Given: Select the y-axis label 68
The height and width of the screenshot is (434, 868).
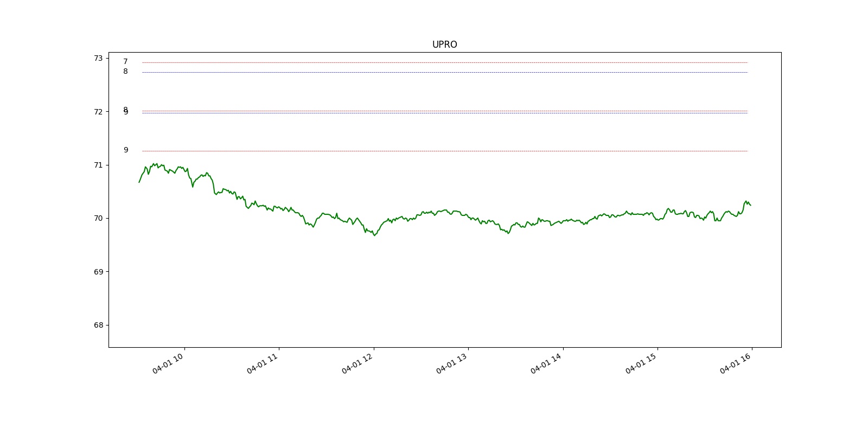Looking at the screenshot, I should 98,325.
